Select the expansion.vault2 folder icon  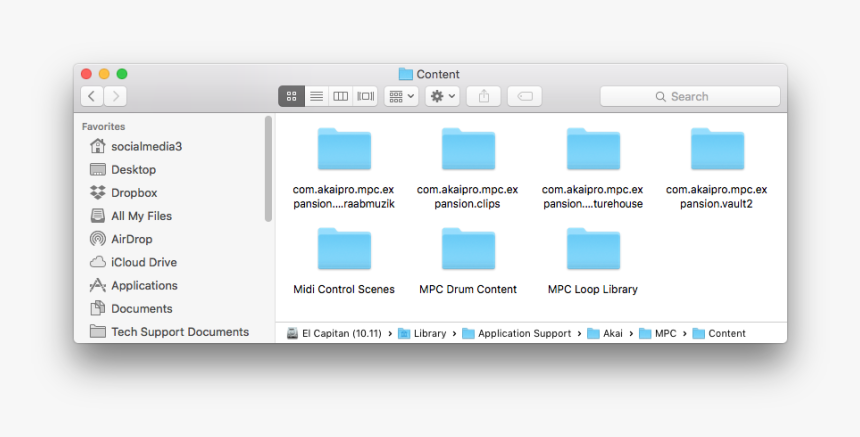pyautogui.click(x=717, y=149)
